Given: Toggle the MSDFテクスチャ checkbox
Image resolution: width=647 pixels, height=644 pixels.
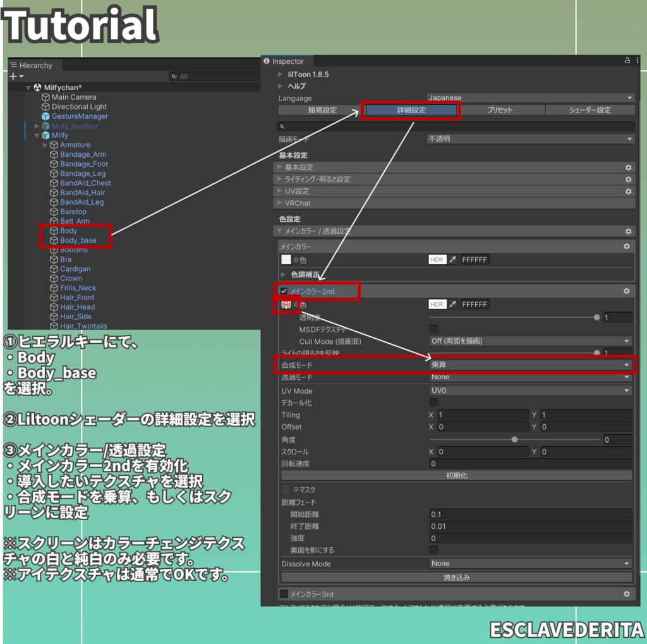Looking at the screenshot, I should tap(433, 329).
